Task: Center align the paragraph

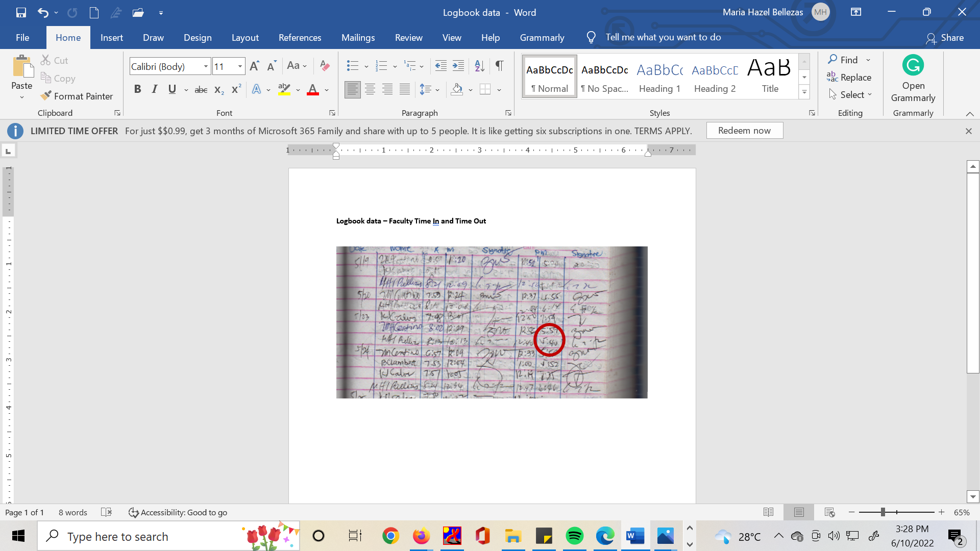Action: click(370, 90)
